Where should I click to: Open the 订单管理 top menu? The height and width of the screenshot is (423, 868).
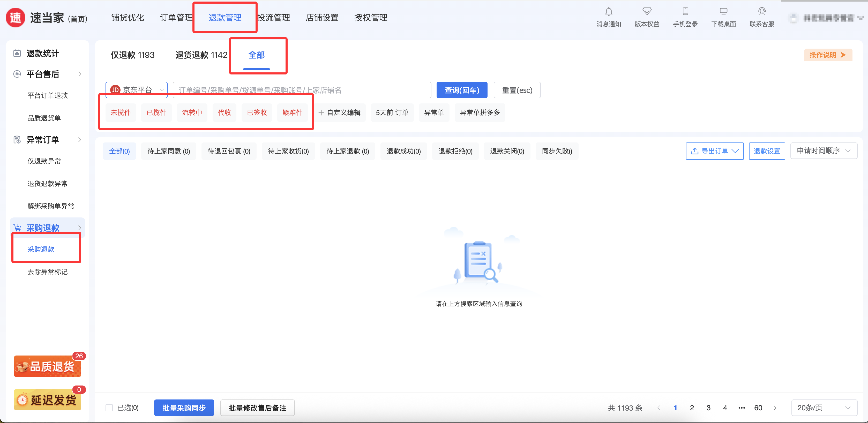176,18
